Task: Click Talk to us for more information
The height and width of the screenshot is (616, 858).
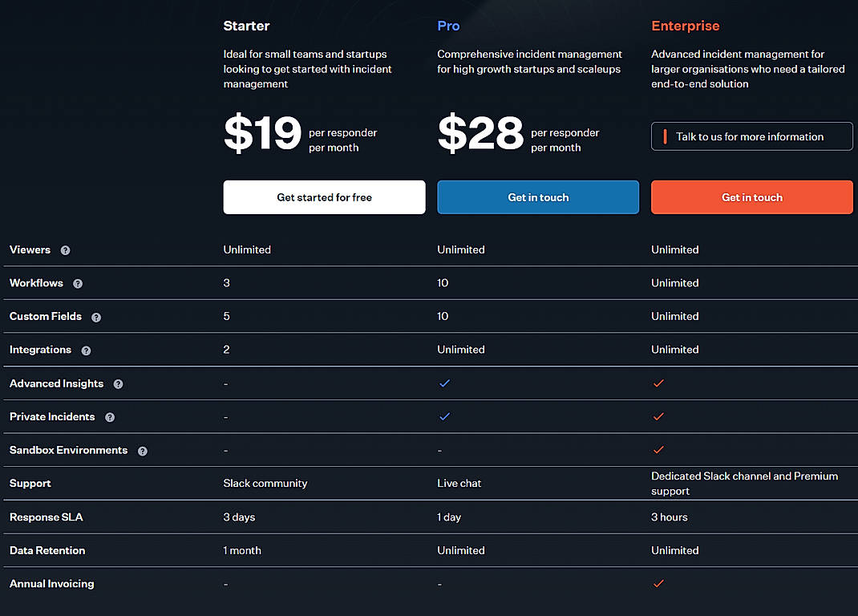Action: 751,136
